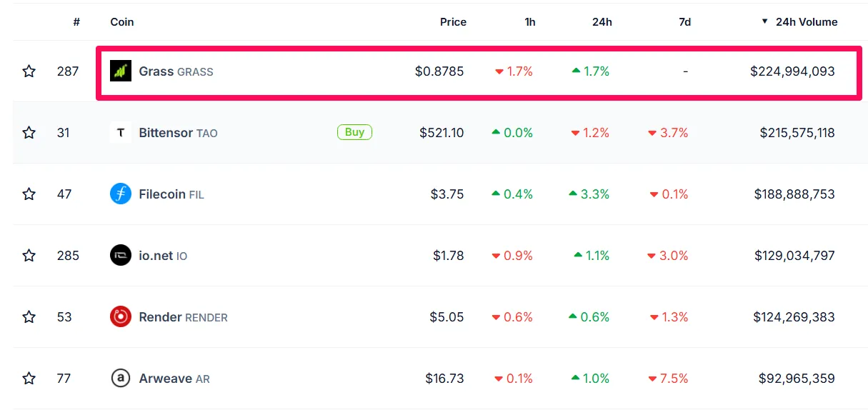Image resolution: width=868 pixels, height=415 pixels.
Task: Mark Render as favorite with star
Action: [29, 317]
